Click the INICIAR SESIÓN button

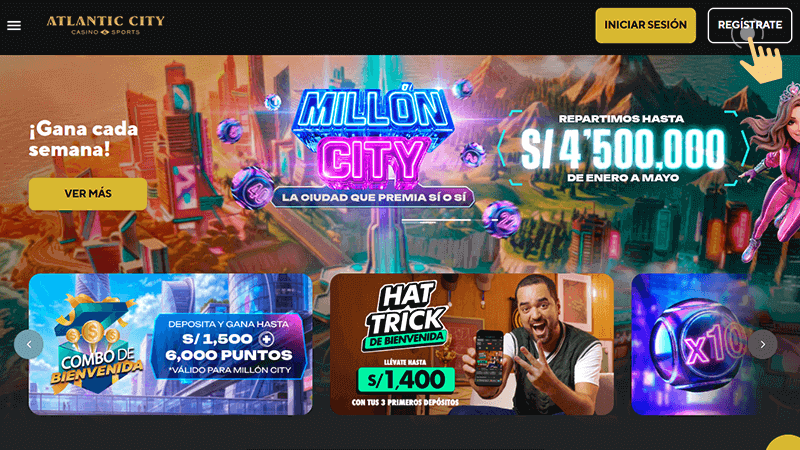click(x=645, y=25)
